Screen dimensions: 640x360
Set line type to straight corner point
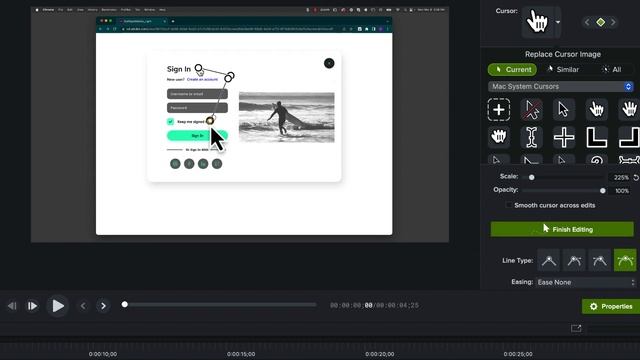point(549,260)
